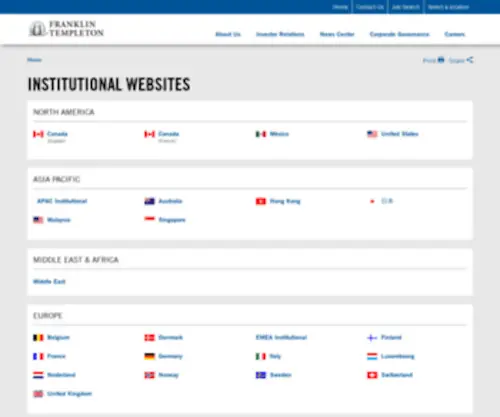This screenshot has width=500, height=417.
Task: Click the Italy flag icon
Action: pos(261,356)
